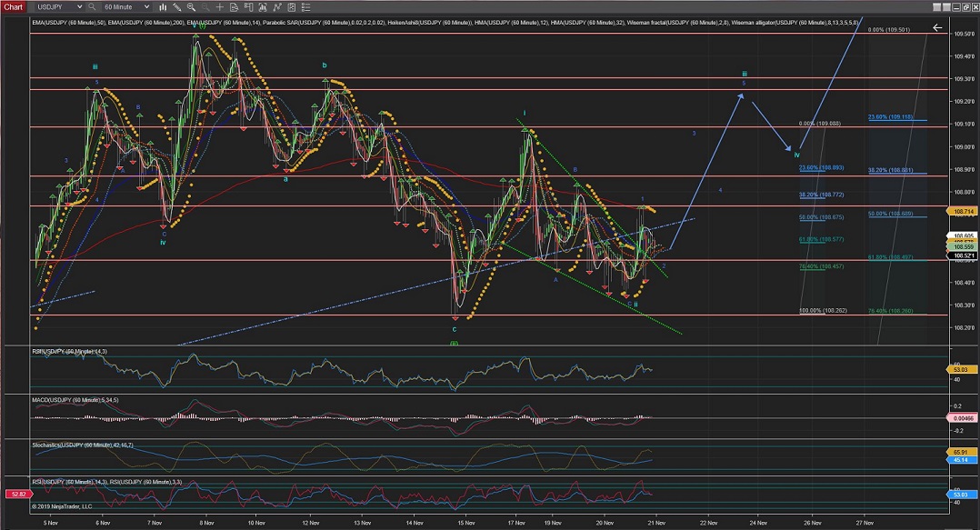Click the green wave 'c' label near the 15 Nov low

click(455, 329)
